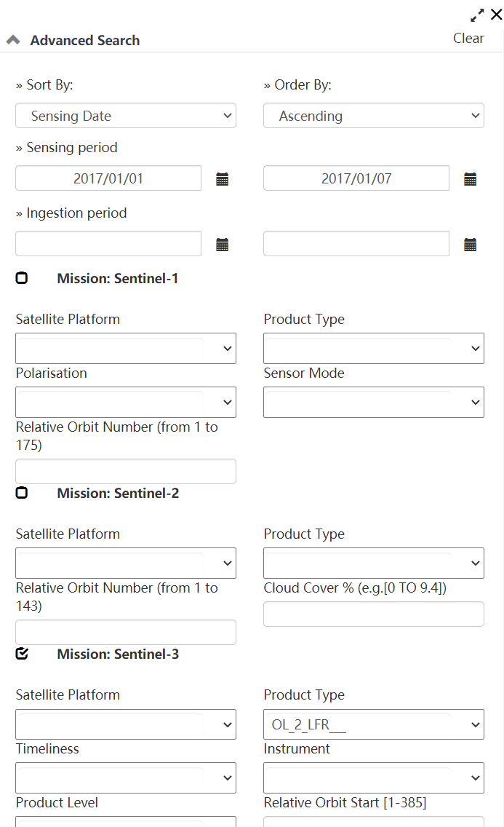Image resolution: width=504 pixels, height=827 pixels.
Task: Click the Clear link to reset filters
Action: pyautogui.click(x=468, y=38)
